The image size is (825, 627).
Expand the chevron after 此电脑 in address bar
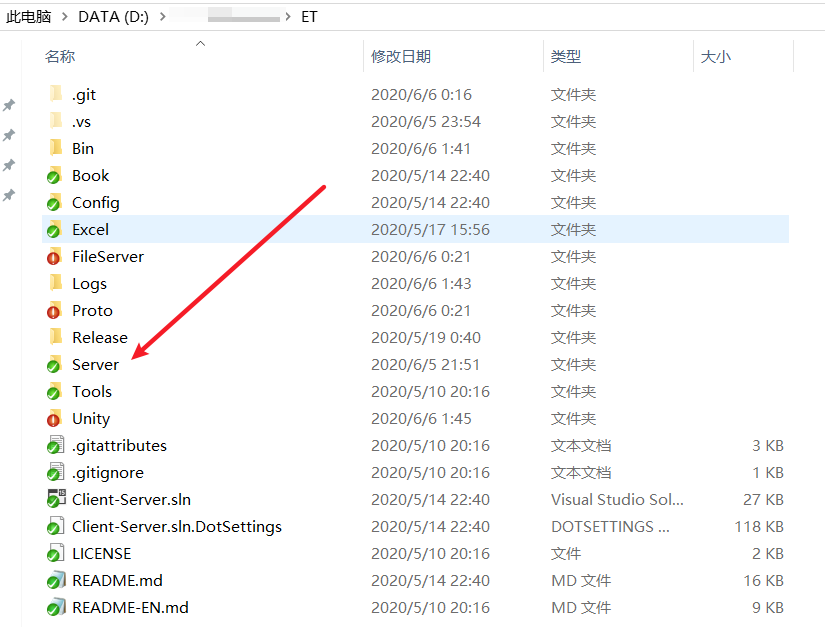pos(65,17)
